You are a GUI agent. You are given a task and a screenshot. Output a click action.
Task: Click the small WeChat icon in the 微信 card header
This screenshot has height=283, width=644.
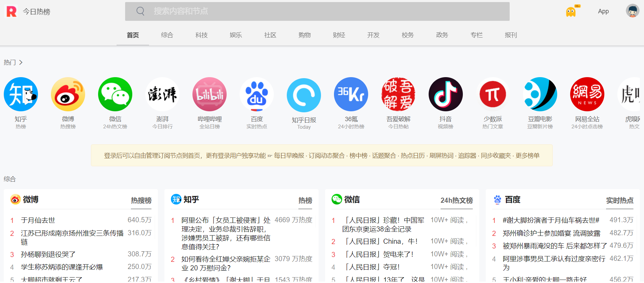point(337,199)
